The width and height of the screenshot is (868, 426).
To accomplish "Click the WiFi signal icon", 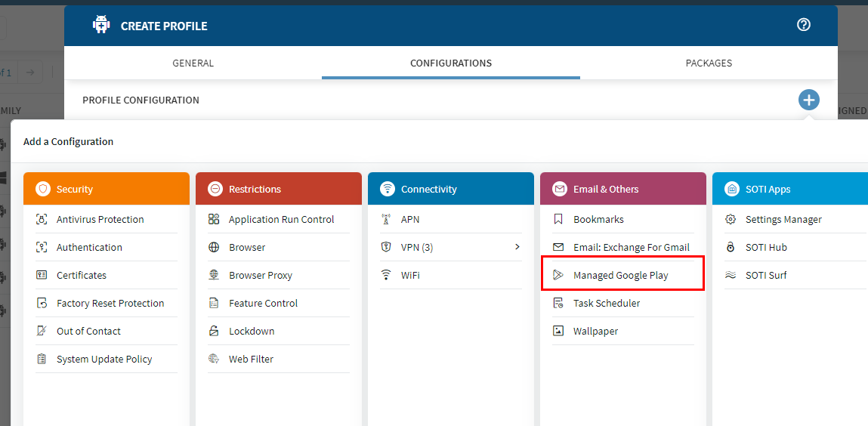I will pos(386,275).
